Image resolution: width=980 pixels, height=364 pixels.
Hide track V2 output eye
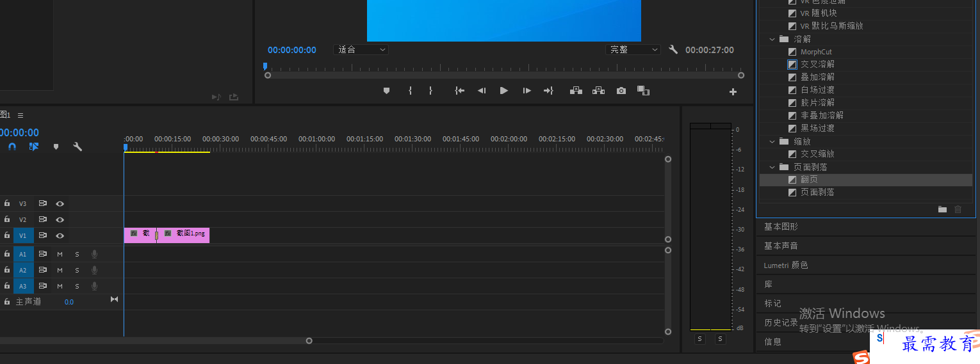(60, 219)
